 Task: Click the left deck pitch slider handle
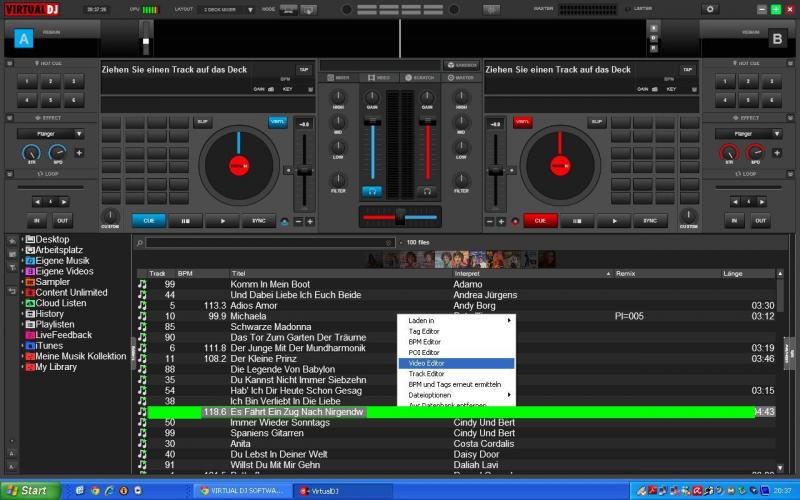click(x=305, y=171)
